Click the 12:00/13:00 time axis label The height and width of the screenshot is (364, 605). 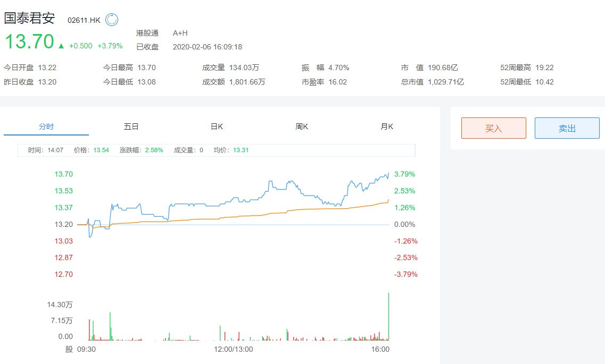(234, 349)
